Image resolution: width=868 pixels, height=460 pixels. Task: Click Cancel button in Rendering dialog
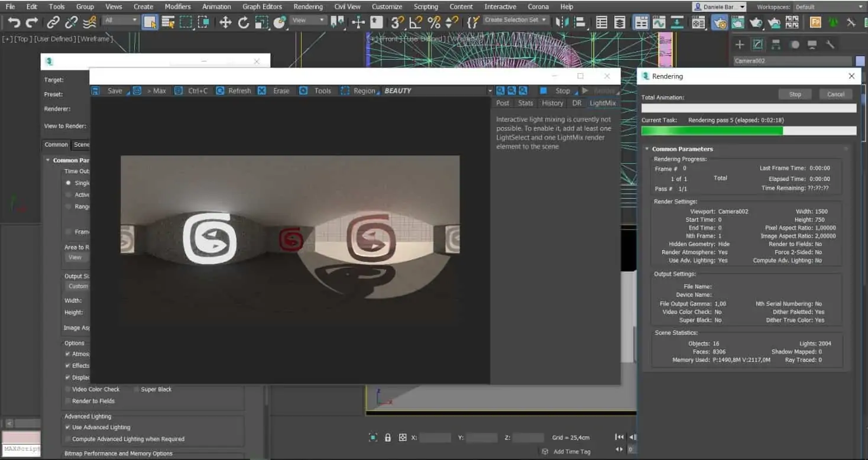[x=835, y=94]
